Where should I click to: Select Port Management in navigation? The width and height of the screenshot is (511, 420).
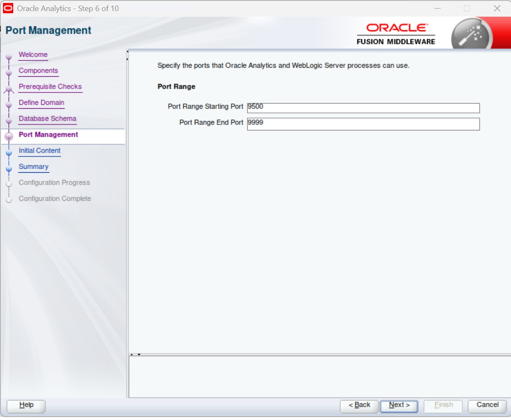[x=48, y=134]
